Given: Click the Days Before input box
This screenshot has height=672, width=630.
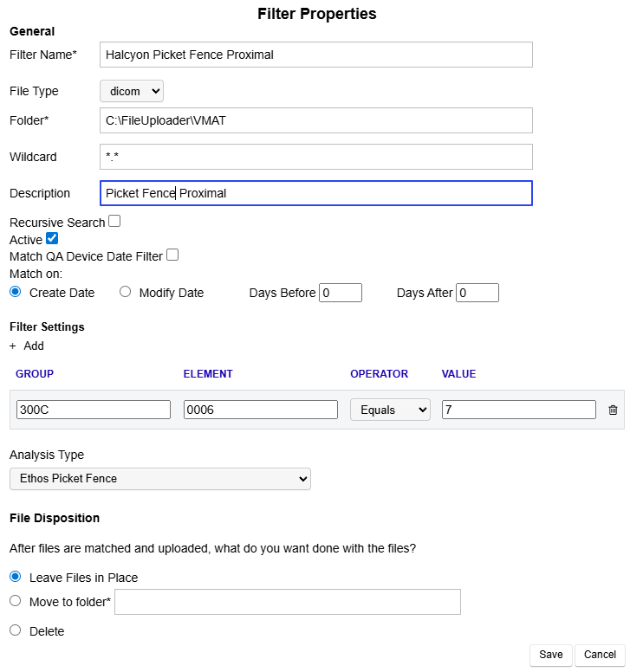Looking at the screenshot, I should (x=341, y=293).
